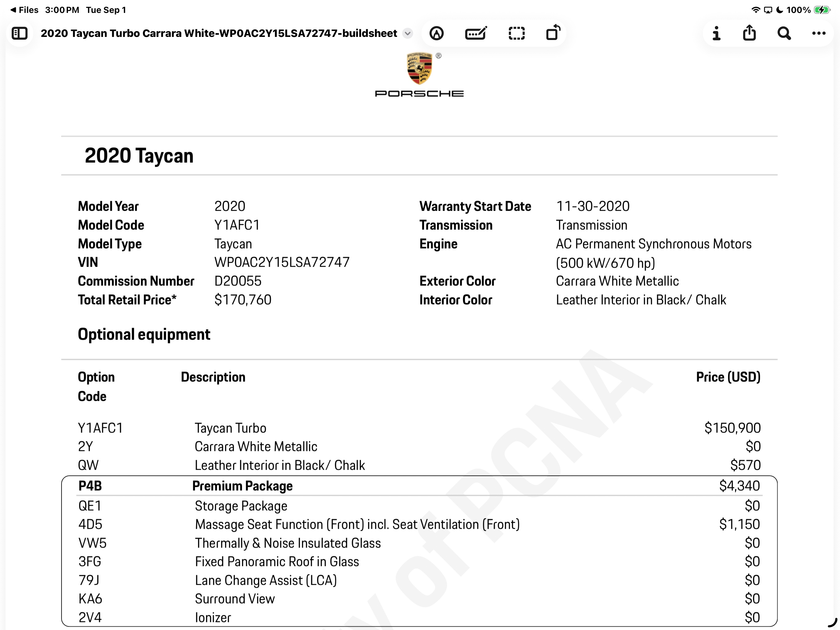Toggle the sidebar panel icon
840x630 pixels.
point(19,34)
